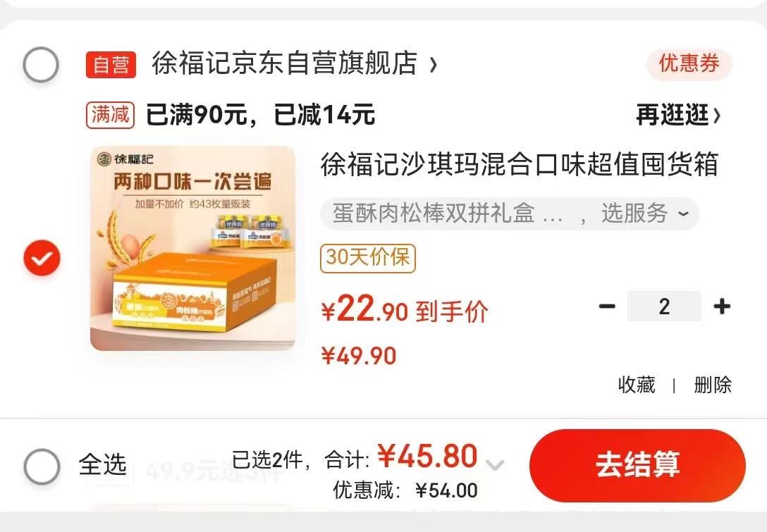The image size is (767, 532).
Task: Open the 沙琪玛 product thumbnail image
Action: (x=192, y=249)
